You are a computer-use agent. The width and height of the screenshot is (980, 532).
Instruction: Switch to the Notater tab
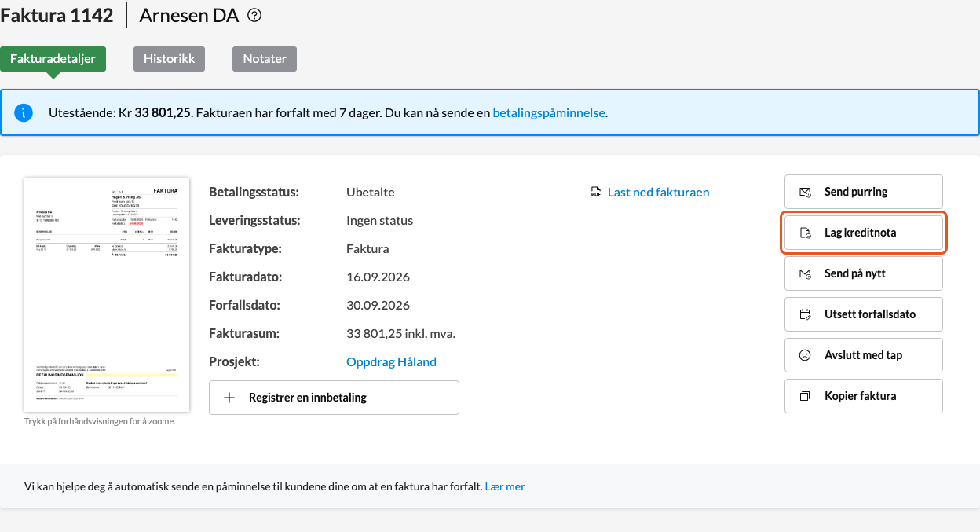point(265,59)
